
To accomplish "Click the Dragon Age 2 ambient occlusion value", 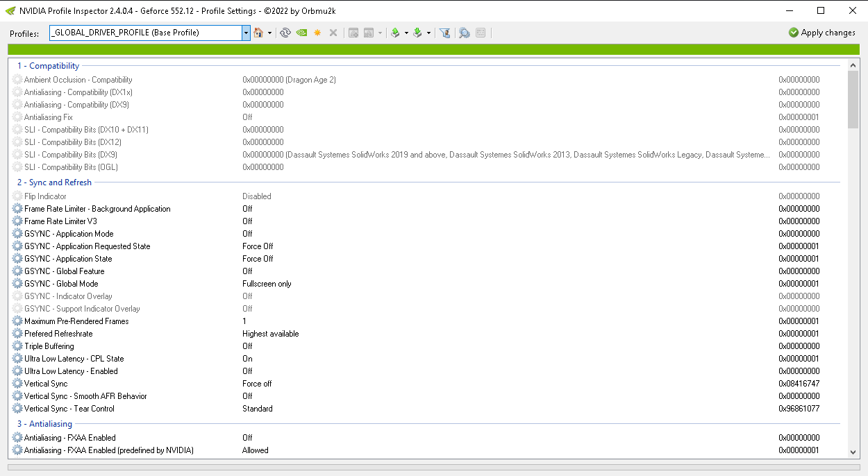I will [x=289, y=80].
